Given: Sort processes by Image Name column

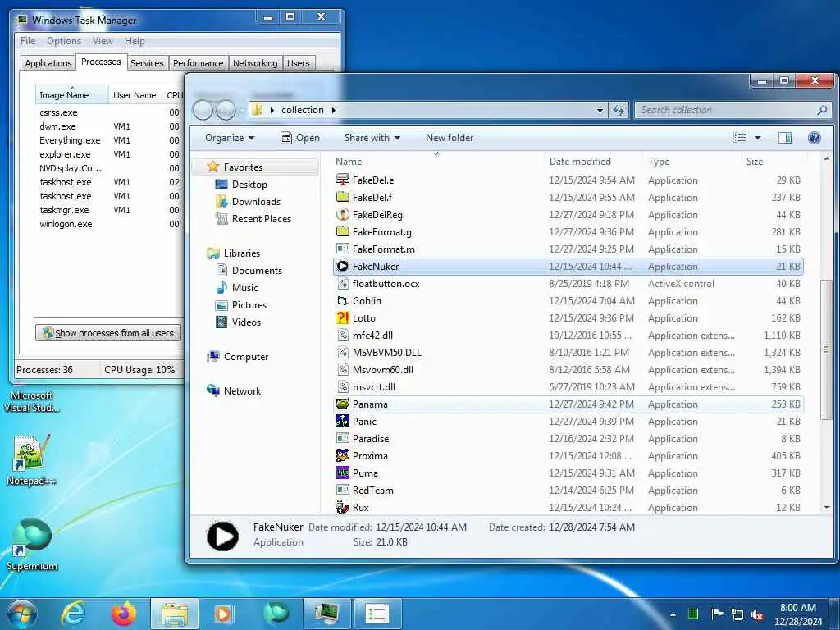Looking at the screenshot, I should coord(71,95).
